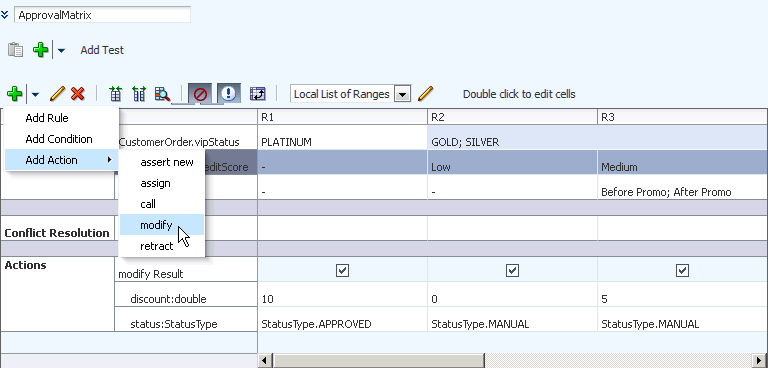Click the pencil edit icon next to red X
Image resolution: width=768 pixels, height=368 pixels.
pyautogui.click(x=57, y=94)
